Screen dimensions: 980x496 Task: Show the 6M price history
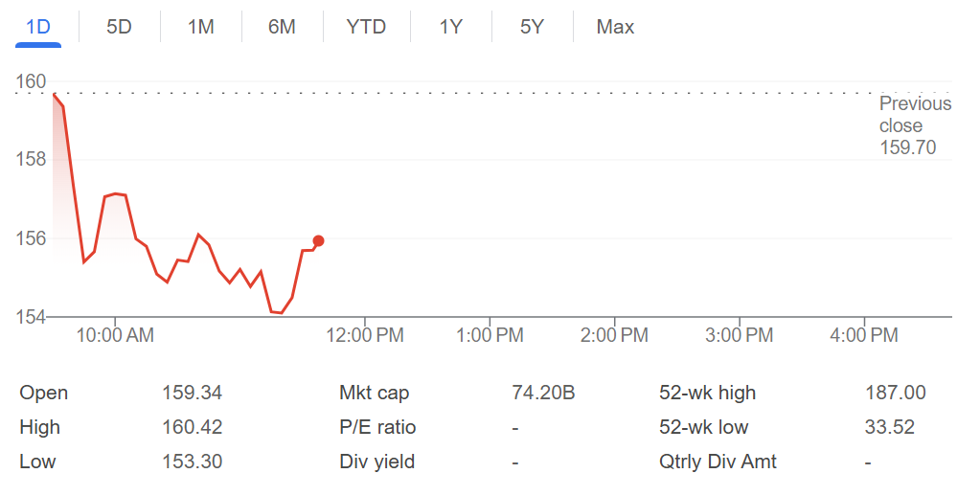282,27
